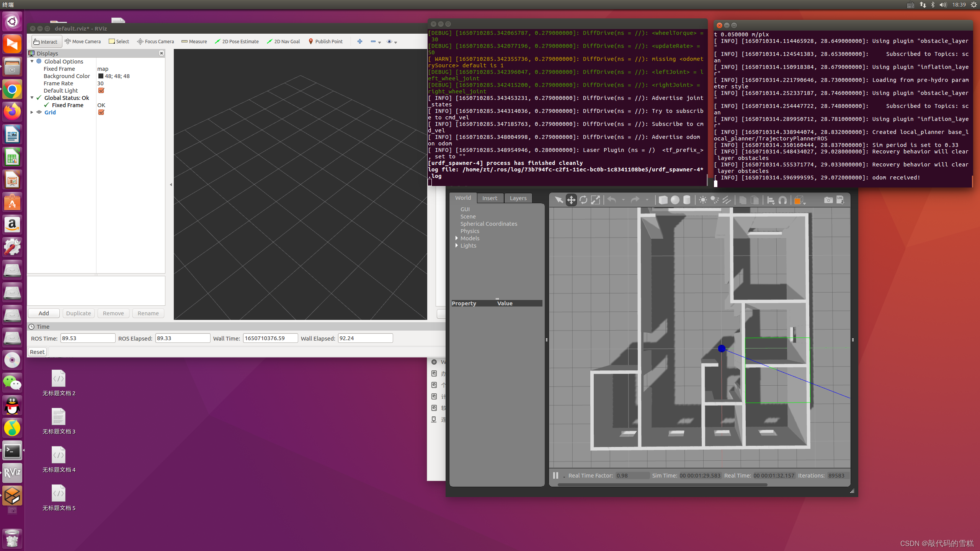The height and width of the screenshot is (551, 980).
Task: Expand the Lights section in Gazebo
Action: pos(456,245)
